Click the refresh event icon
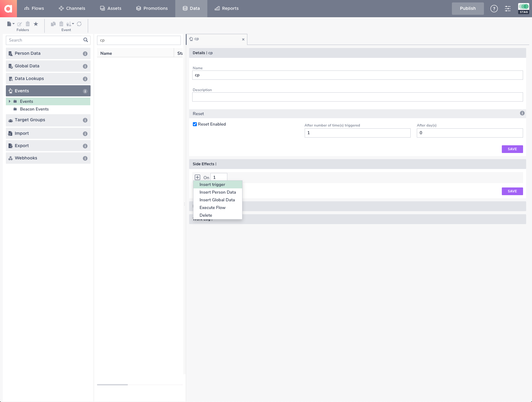 [x=79, y=24]
